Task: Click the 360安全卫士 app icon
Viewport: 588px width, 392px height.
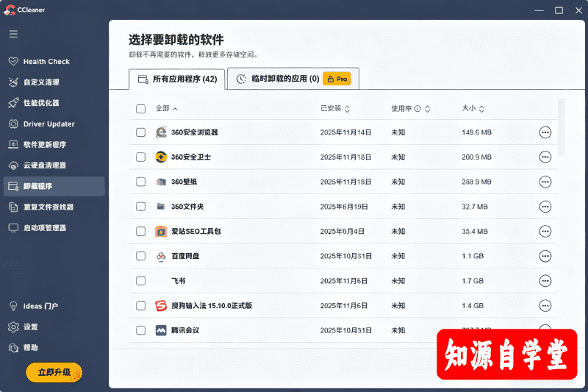Action: (161, 157)
